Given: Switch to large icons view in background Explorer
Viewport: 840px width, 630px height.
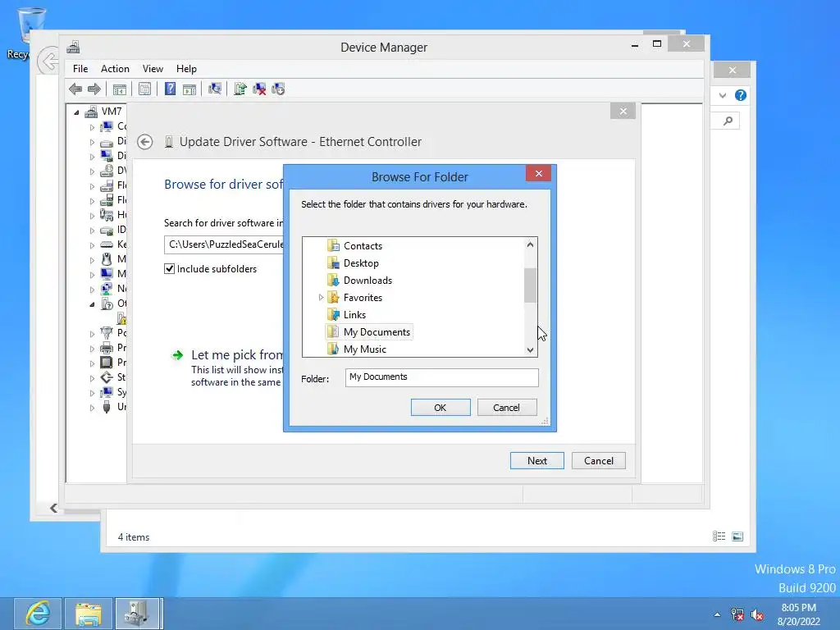Looking at the screenshot, I should [737, 536].
